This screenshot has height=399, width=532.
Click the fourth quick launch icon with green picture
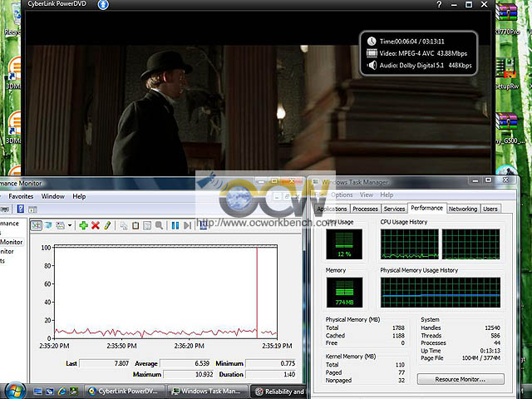click(74, 392)
